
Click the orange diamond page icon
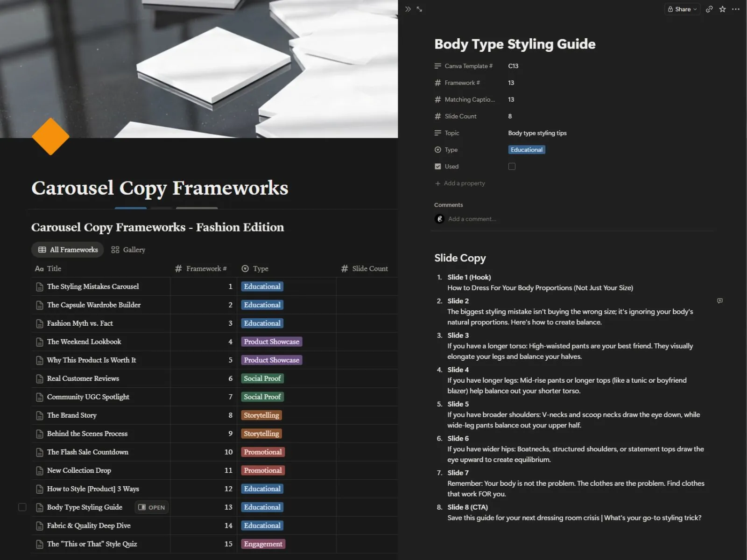(x=50, y=136)
